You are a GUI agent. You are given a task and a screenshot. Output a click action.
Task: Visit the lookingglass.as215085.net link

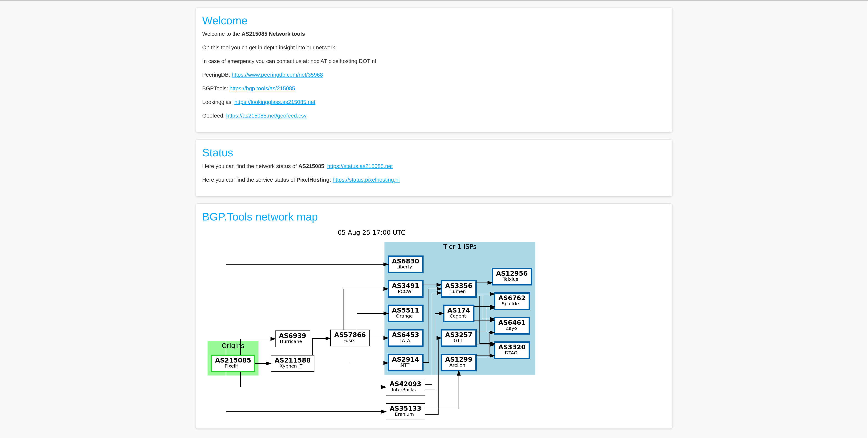tap(275, 102)
